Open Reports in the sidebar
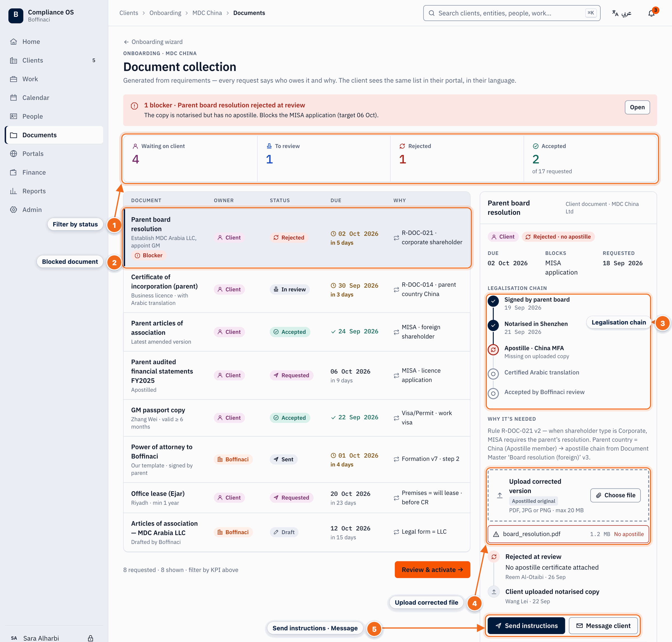672x642 pixels. point(54,191)
